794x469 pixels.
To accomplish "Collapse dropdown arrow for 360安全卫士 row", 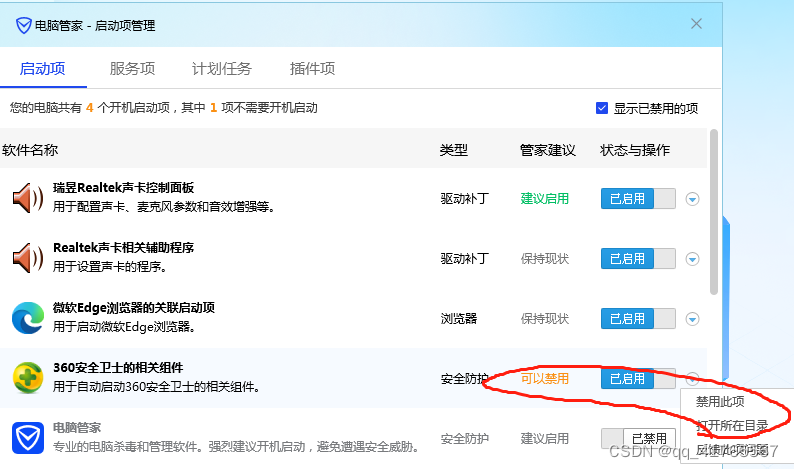I will pyautogui.click(x=692, y=378).
